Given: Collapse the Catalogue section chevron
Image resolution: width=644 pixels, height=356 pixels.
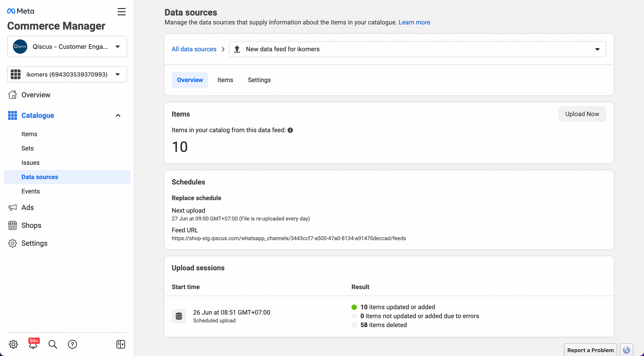Looking at the screenshot, I should coord(118,116).
